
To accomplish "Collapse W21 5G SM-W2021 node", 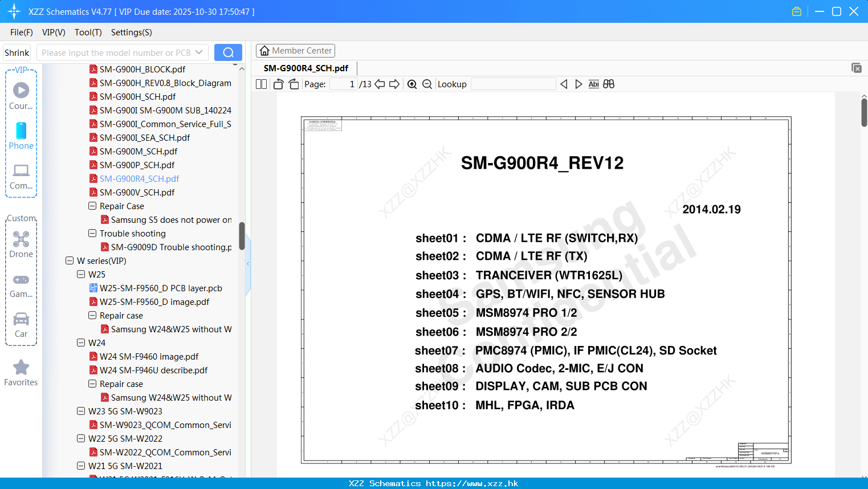I will pyautogui.click(x=81, y=466).
